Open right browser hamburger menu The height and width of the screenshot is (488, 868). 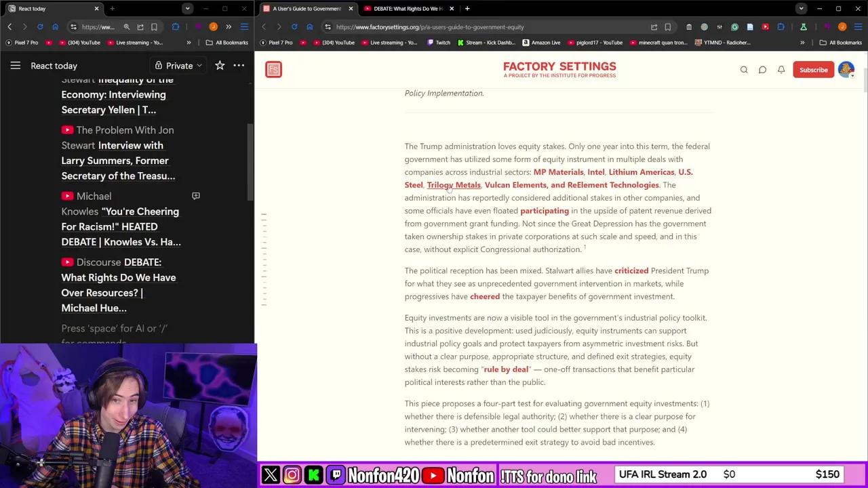point(857,27)
